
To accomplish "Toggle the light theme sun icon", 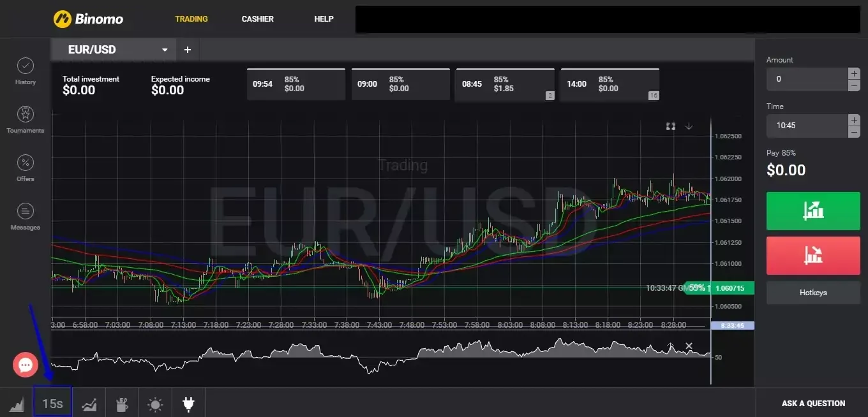I will coord(155,404).
